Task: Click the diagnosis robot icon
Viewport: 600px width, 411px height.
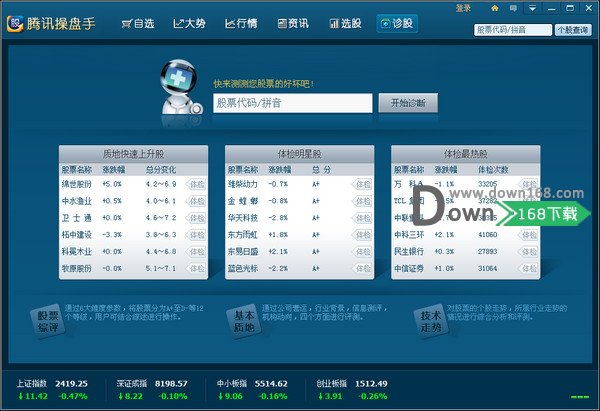Action: click(179, 87)
